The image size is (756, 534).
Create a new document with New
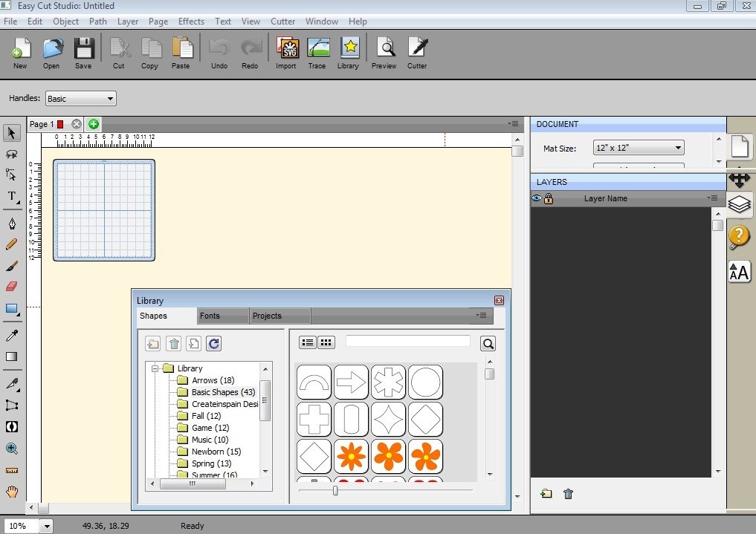coord(20,53)
